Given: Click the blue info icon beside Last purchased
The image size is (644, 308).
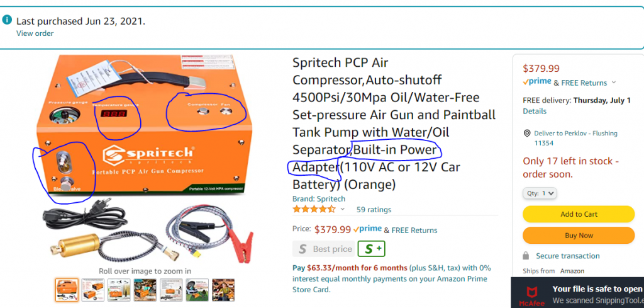Looking at the screenshot, I should [7, 20].
